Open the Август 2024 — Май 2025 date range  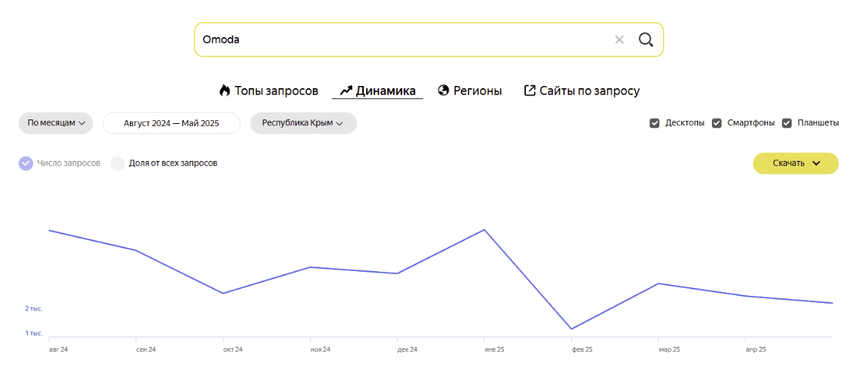pyautogui.click(x=171, y=123)
